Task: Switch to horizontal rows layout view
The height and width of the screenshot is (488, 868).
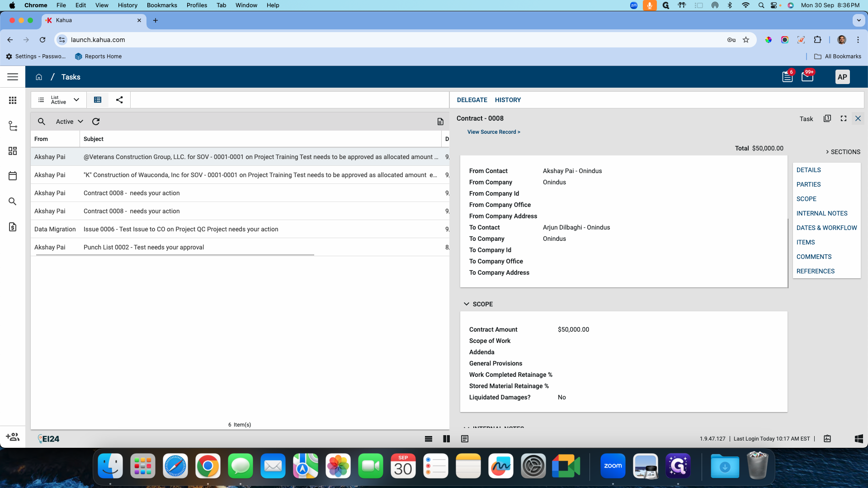Action: pos(428,439)
